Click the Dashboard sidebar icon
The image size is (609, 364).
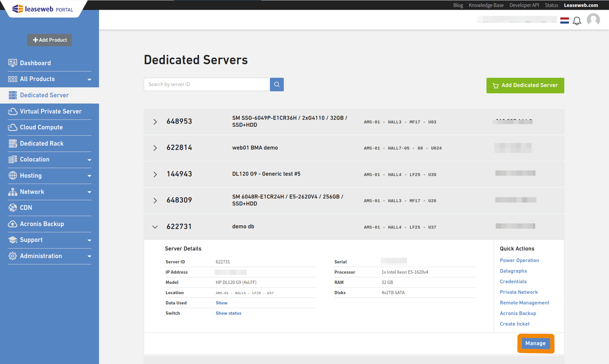pyautogui.click(x=13, y=63)
